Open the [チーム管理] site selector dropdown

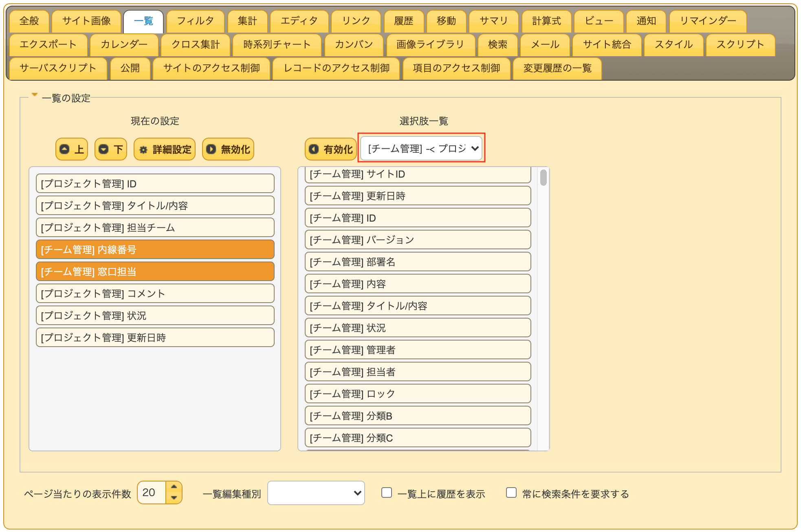(421, 148)
